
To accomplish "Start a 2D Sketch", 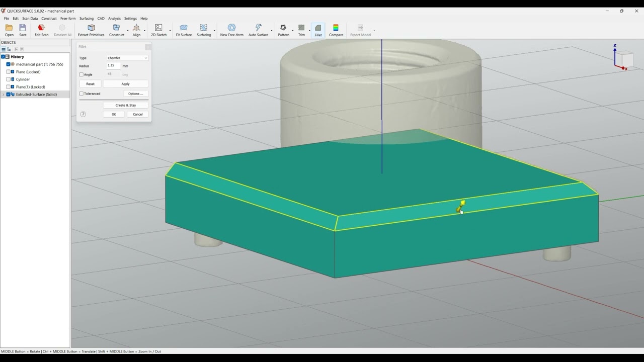I will pyautogui.click(x=158, y=30).
